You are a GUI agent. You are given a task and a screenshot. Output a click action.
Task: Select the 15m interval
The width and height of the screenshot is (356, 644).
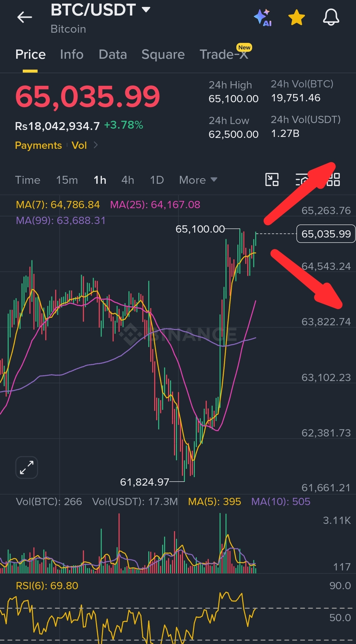(x=67, y=180)
